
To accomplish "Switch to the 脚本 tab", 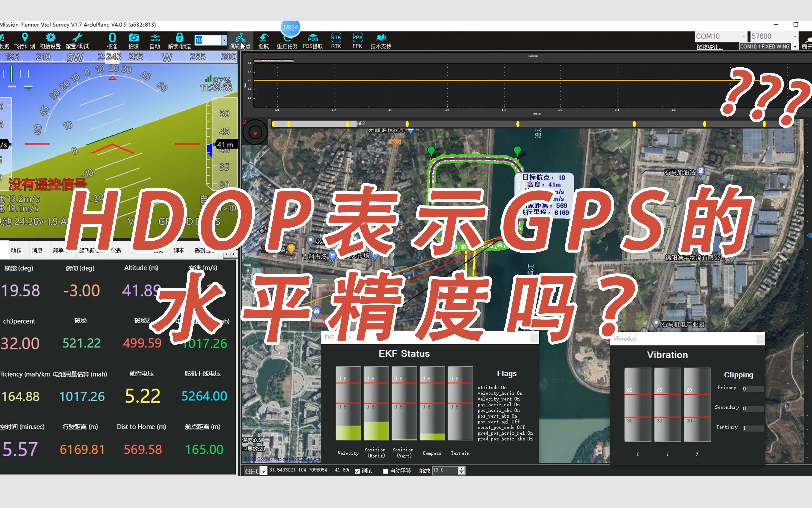I will [178, 250].
